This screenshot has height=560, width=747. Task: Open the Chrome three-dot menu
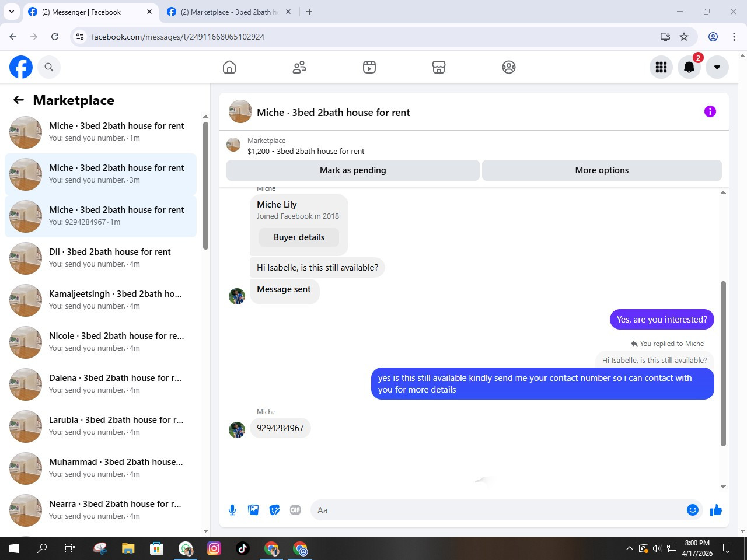(x=734, y=37)
